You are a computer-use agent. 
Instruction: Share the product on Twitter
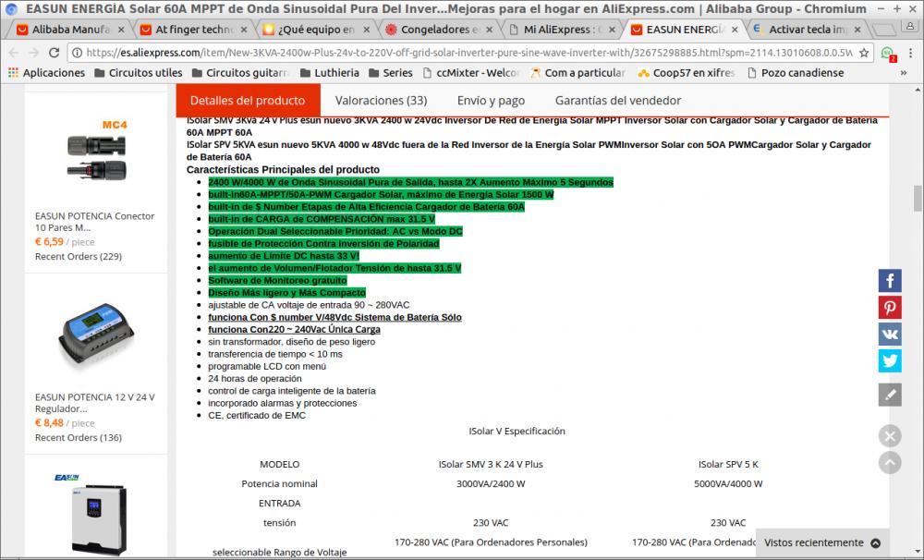point(890,360)
